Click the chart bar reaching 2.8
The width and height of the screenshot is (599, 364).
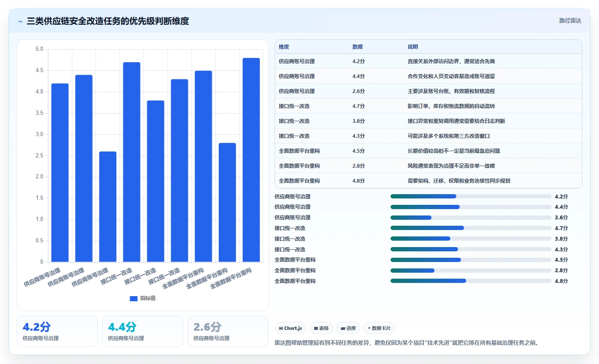click(x=227, y=202)
